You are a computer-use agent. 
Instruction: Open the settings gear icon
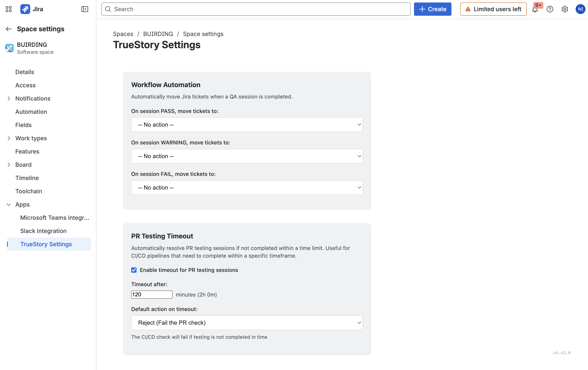[x=565, y=9]
